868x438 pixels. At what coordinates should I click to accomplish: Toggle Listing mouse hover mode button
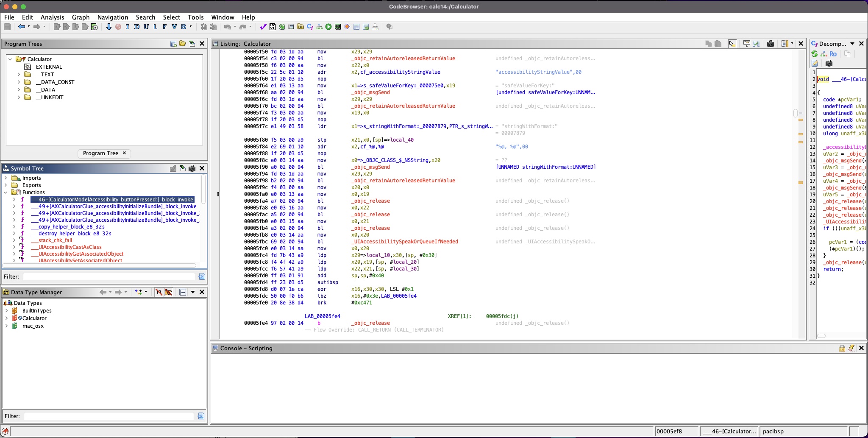click(732, 44)
